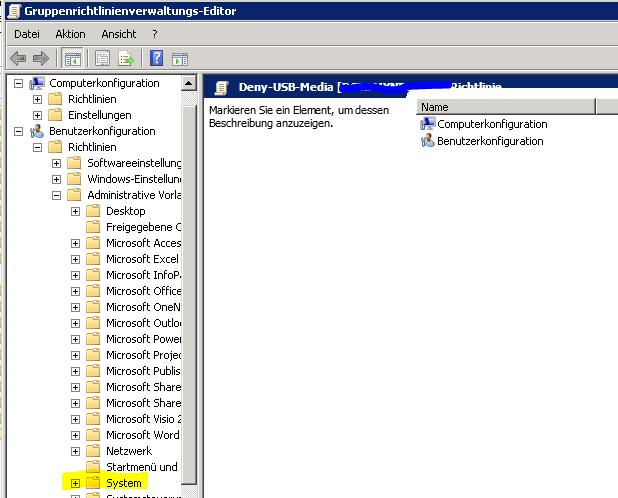Click the Name column header
This screenshot has height=498, width=618.
pyautogui.click(x=505, y=106)
